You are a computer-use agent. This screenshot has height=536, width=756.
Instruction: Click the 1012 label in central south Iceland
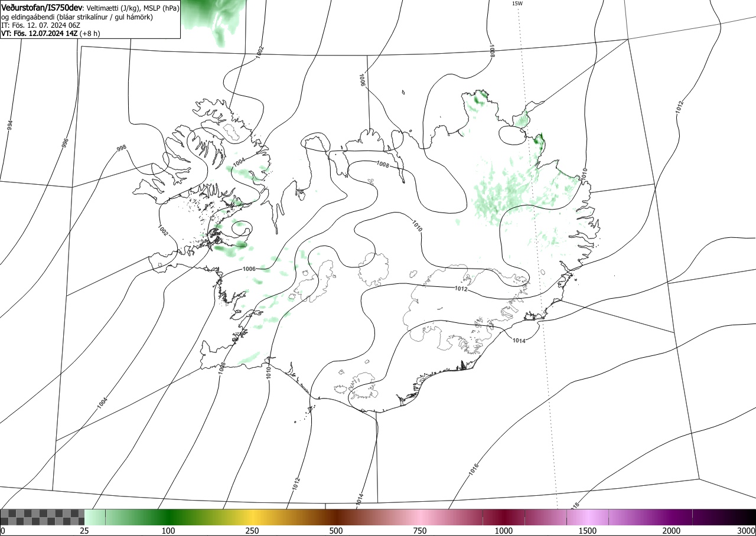(461, 289)
